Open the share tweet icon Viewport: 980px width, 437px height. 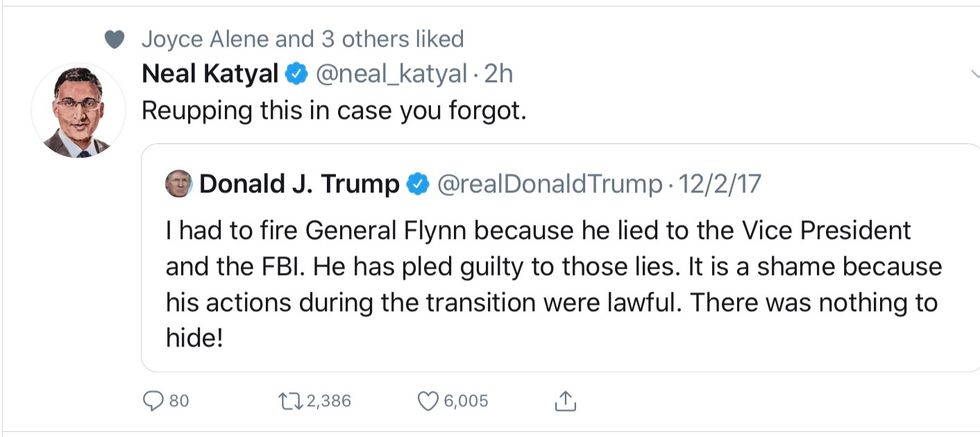click(565, 401)
